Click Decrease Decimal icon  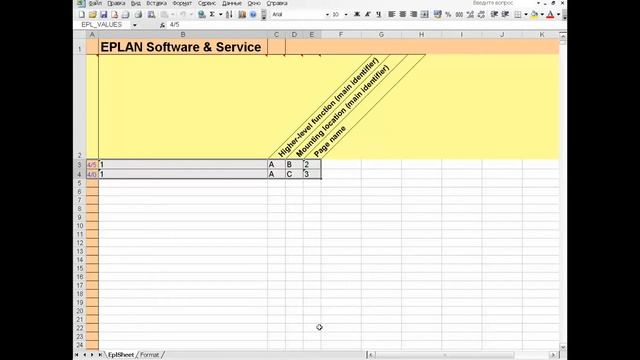pyautogui.click(x=481, y=15)
